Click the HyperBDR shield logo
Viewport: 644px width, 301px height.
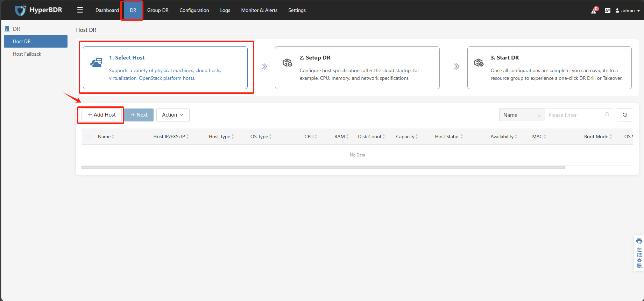20,10
